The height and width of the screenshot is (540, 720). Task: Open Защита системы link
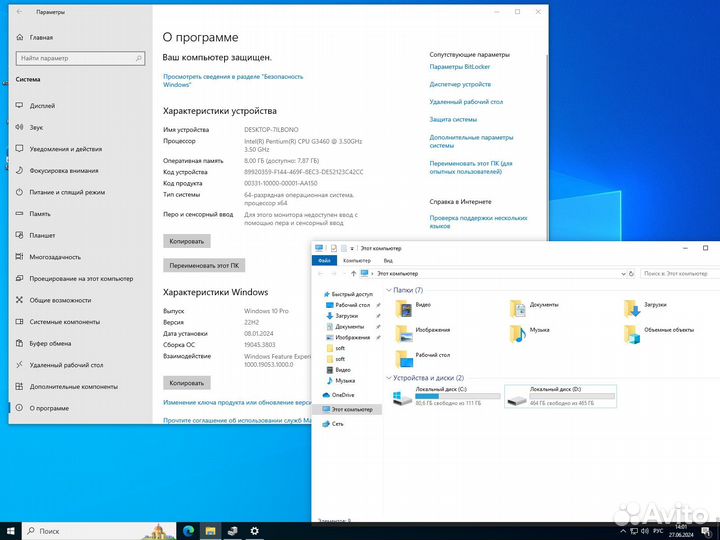(x=453, y=119)
